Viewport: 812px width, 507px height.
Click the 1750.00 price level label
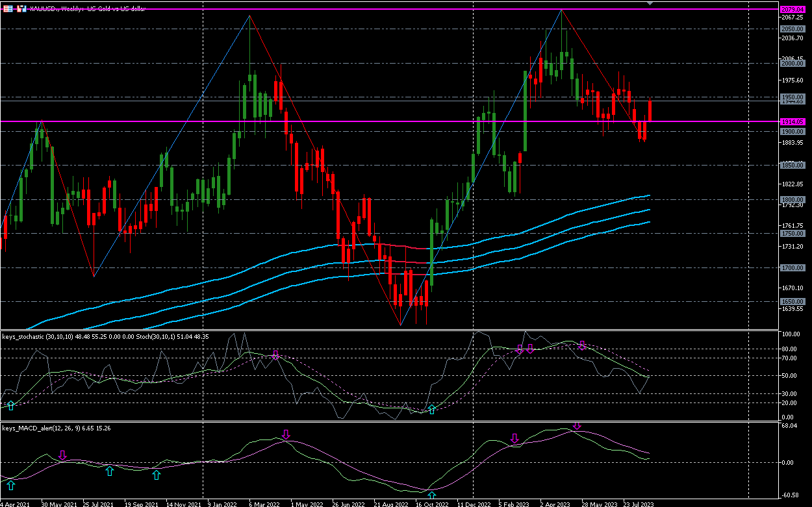pyautogui.click(x=793, y=233)
